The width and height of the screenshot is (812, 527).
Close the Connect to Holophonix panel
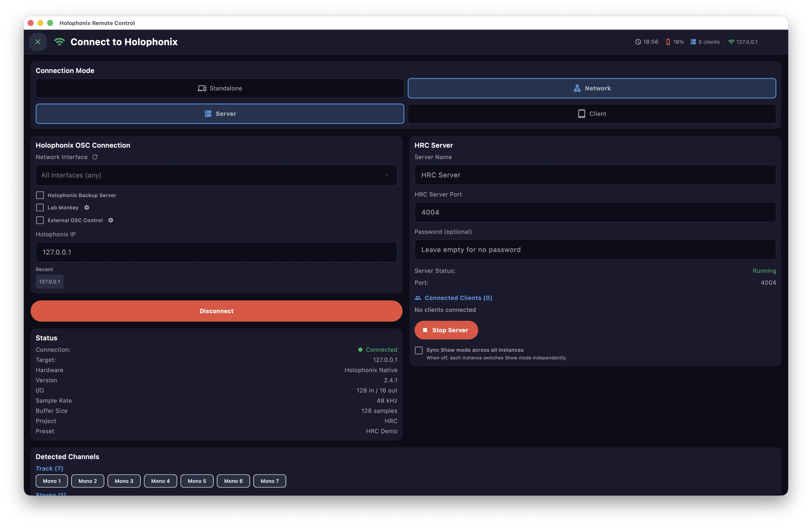click(x=38, y=42)
